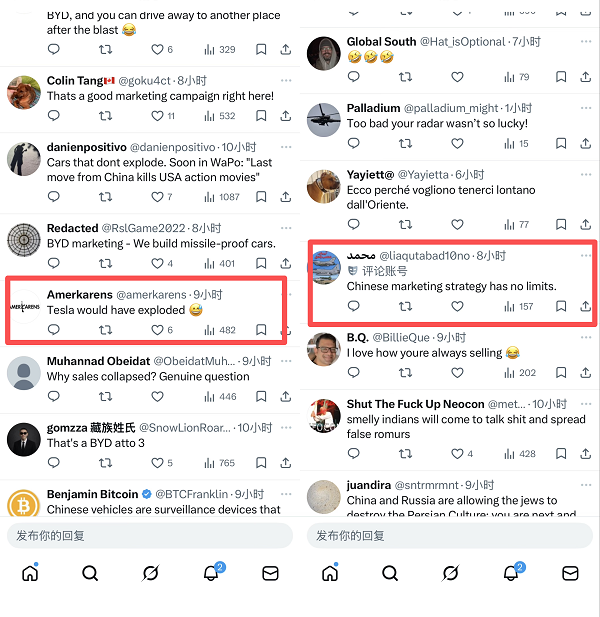The image size is (600, 617).
Task: Open Benjamin Bitcoin's profile via username
Action: (x=92, y=494)
